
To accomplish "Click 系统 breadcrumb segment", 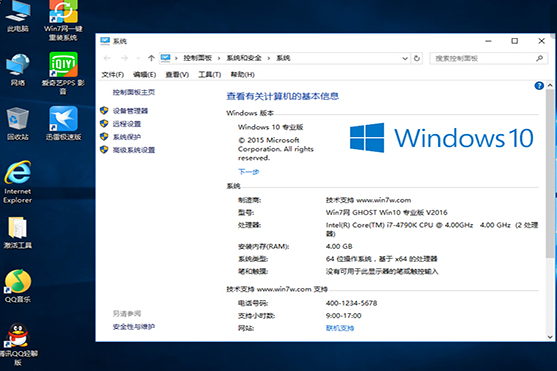I will click(283, 58).
